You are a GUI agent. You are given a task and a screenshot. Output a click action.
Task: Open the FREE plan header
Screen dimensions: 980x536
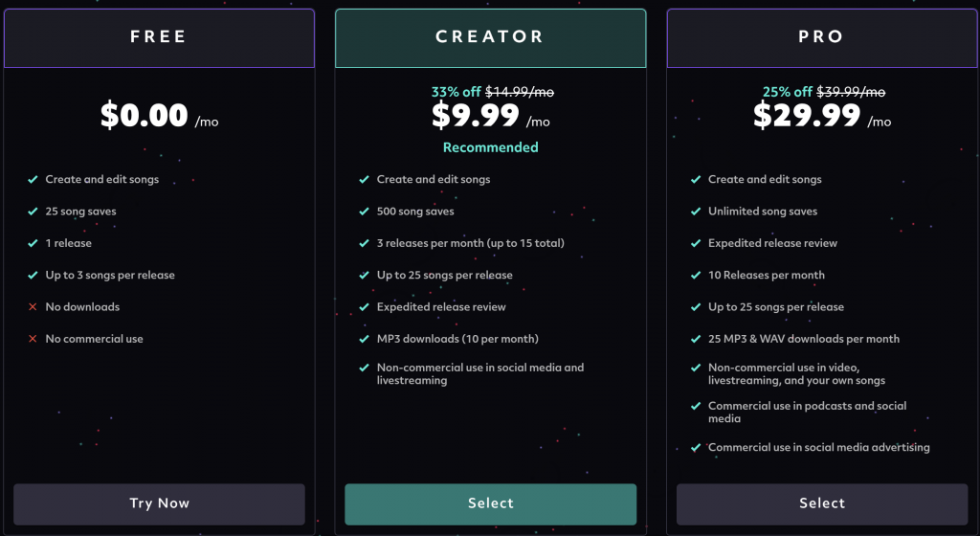160,37
